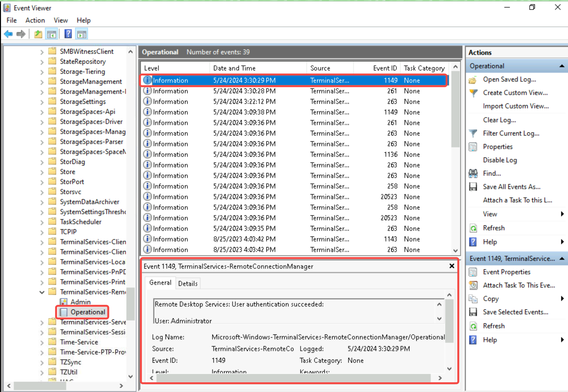The image size is (568, 392).
Task: Click the info icon of the 3:30:28 PM event
Action: tap(147, 91)
